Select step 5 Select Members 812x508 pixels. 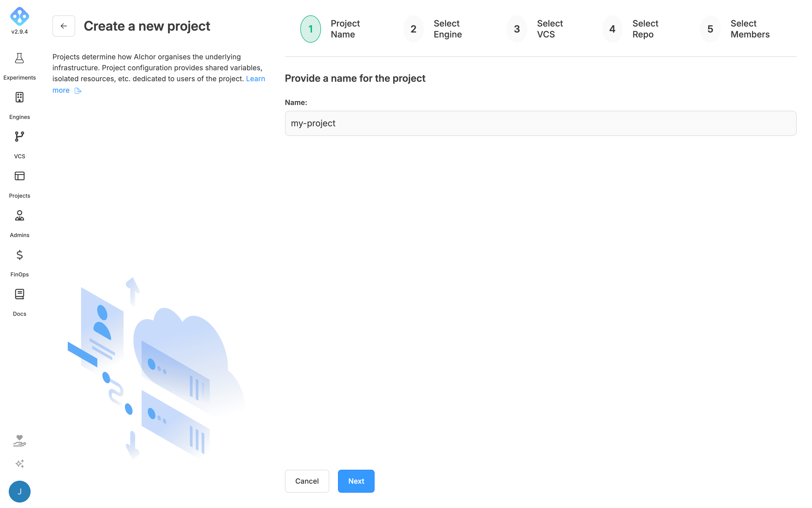[735, 29]
